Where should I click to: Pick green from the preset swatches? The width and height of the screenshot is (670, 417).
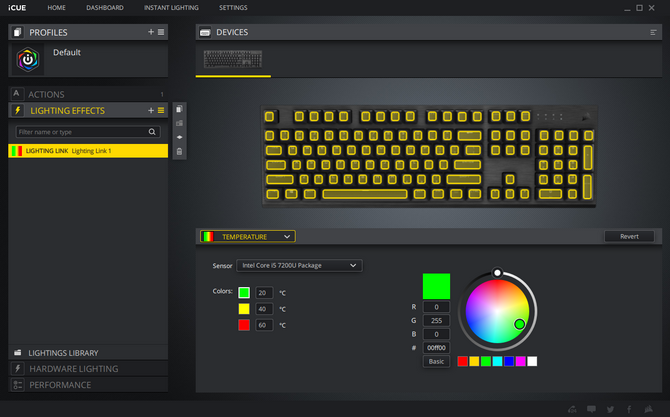click(486, 361)
